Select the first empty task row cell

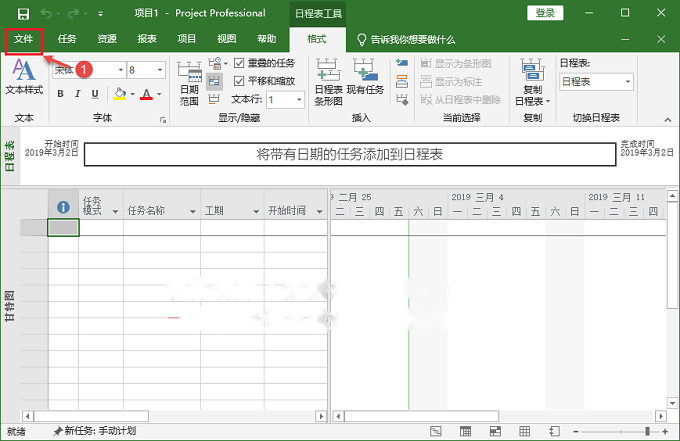[x=63, y=228]
